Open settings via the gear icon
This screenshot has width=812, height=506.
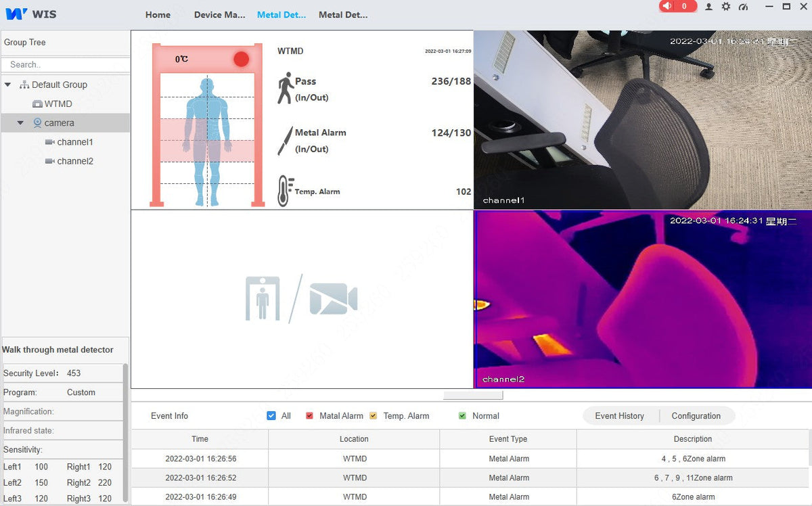point(726,7)
